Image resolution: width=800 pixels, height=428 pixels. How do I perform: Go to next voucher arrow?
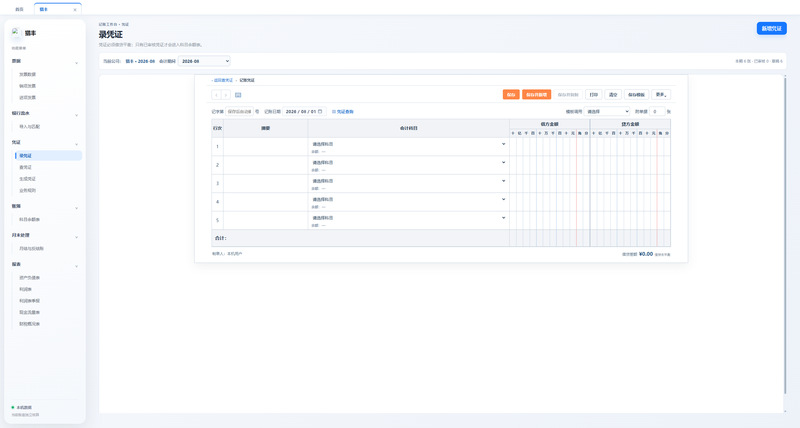pyautogui.click(x=226, y=95)
